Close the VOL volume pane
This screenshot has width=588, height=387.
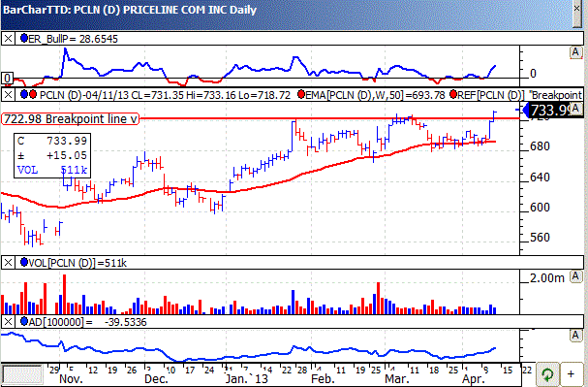[8, 263]
